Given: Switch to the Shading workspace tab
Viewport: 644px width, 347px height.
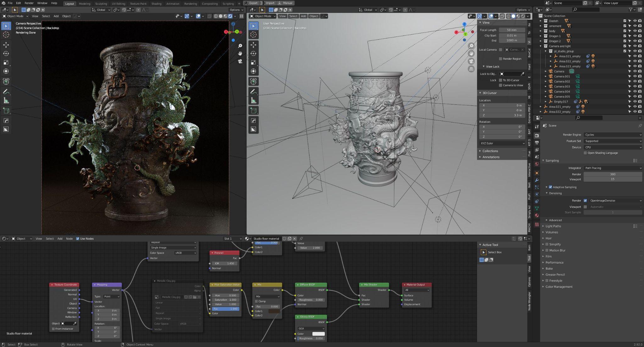Looking at the screenshot, I should click(x=156, y=3).
